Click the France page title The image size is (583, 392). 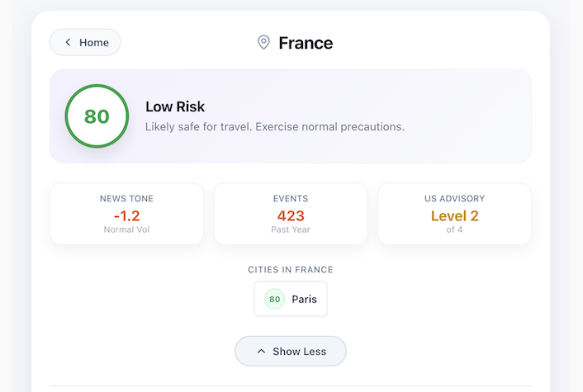(306, 43)
